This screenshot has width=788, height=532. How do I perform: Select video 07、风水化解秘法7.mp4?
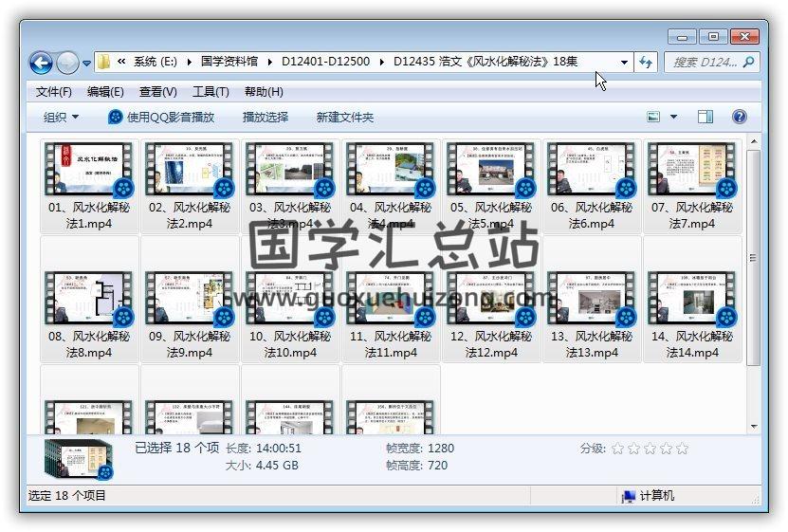click(692, 187)
